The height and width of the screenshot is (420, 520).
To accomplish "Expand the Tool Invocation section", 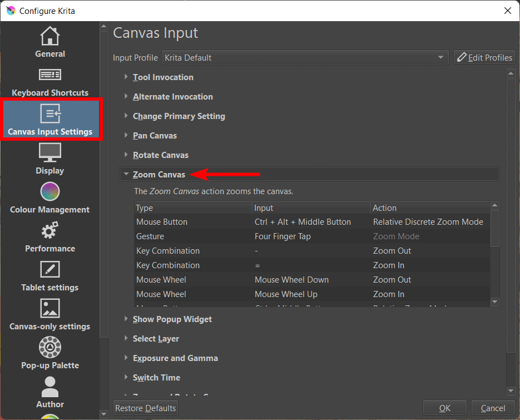I will [163, 77].
